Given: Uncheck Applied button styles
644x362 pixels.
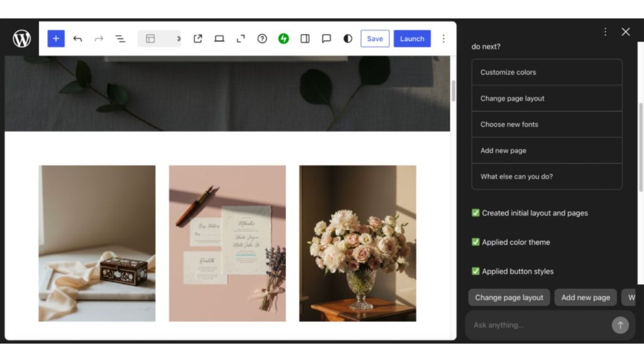Looking at the screenshot, I should click(x=476, y=271).
